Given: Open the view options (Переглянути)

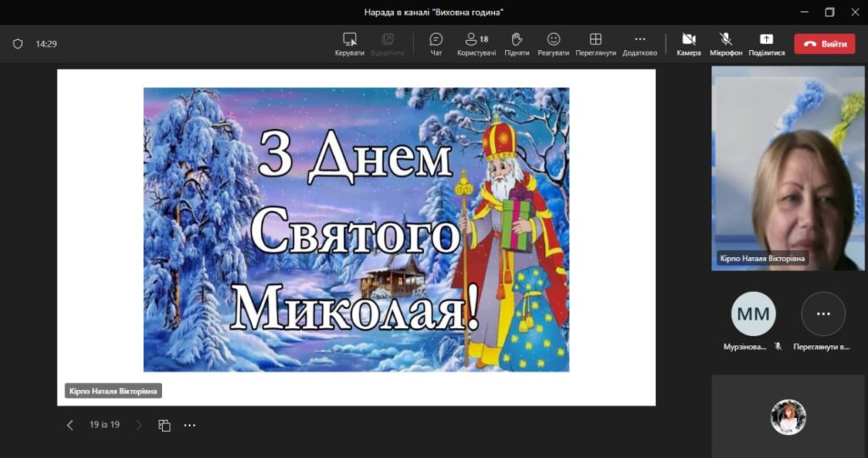Looking at the screenshot, I should (595, 43).
